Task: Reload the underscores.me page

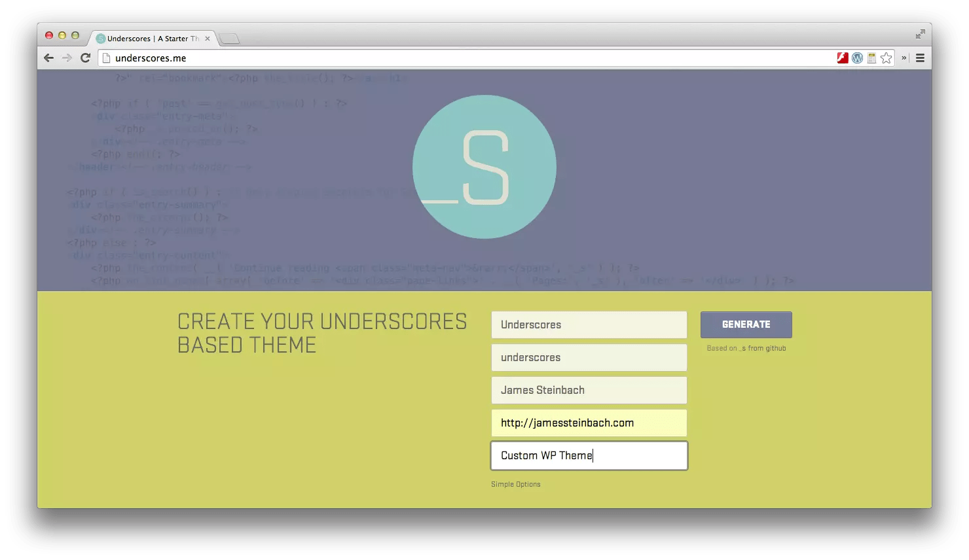Action: point(85,58)
